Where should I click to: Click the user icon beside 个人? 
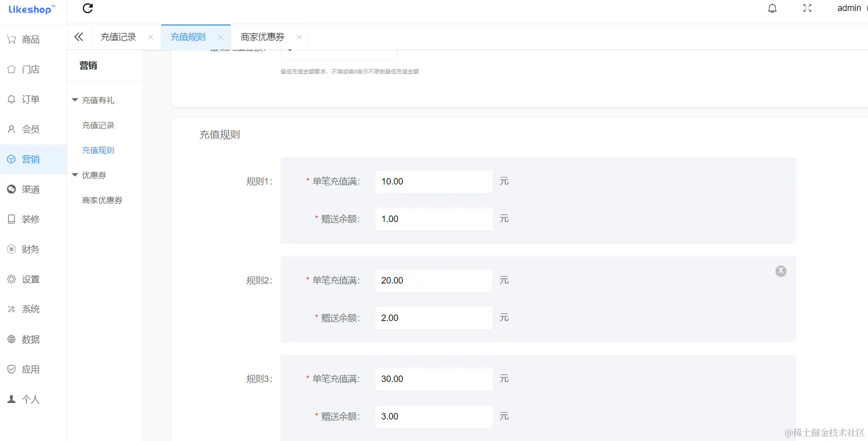tap(12, 399)
